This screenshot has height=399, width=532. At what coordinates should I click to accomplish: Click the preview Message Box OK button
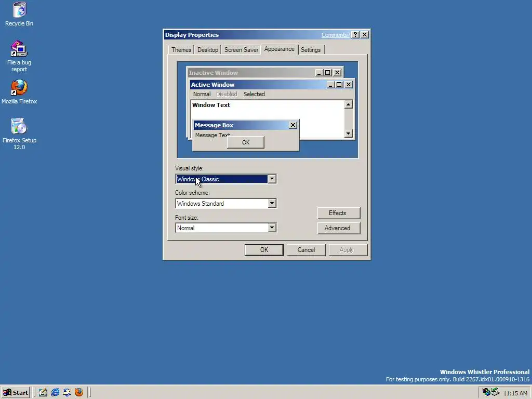tap(246, 142)
